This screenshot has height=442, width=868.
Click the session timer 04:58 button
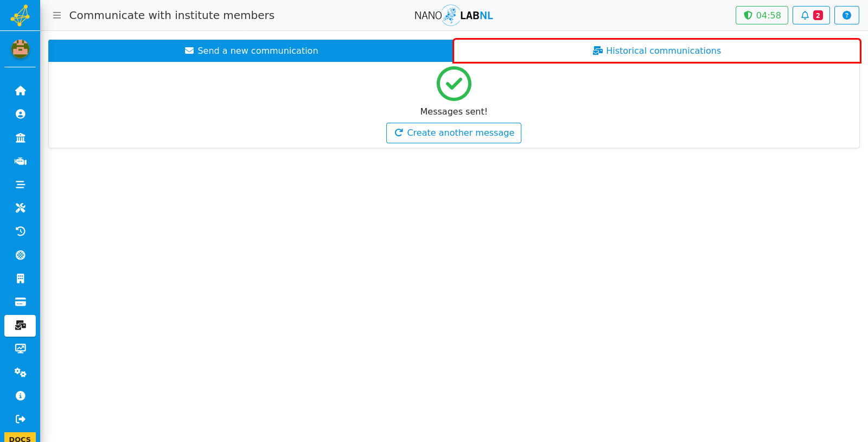pos(762,15)
